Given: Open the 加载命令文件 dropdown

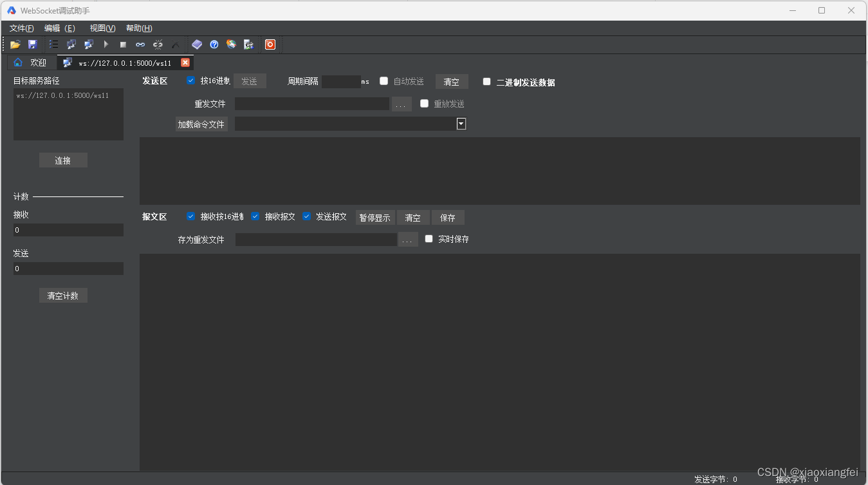Looking at the screenshot, I should pyautogui.click(x=461, y=123).
